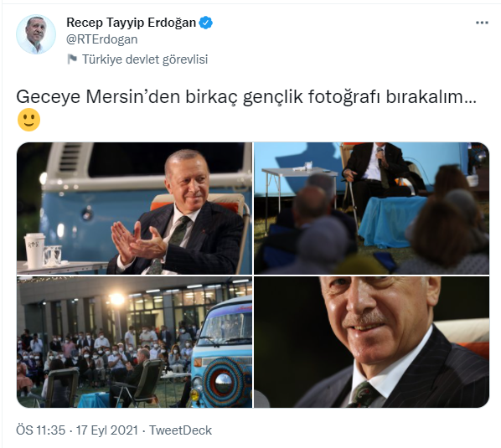
Task: Open the top-left photo with clapping hands
Action: (x=134, y=209)
